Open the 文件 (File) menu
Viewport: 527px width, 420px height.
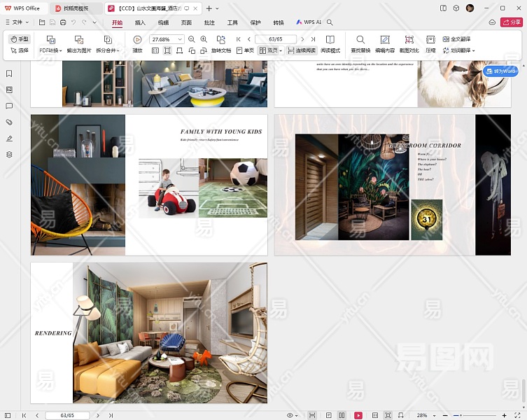(17, 22)
